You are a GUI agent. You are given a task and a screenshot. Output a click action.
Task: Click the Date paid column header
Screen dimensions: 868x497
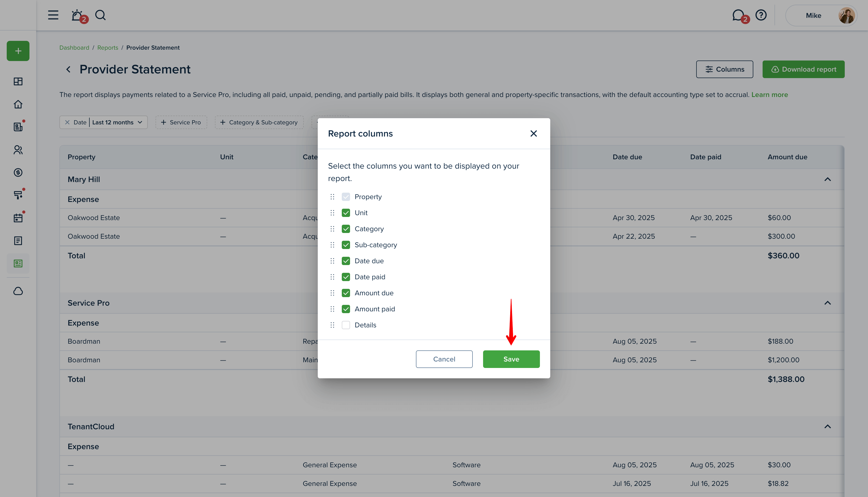(705, 157)
